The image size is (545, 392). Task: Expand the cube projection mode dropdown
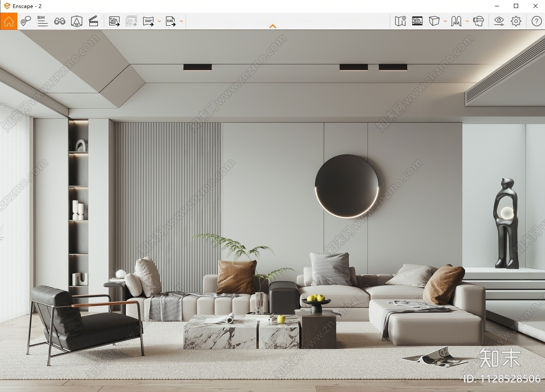pos(445,21)
